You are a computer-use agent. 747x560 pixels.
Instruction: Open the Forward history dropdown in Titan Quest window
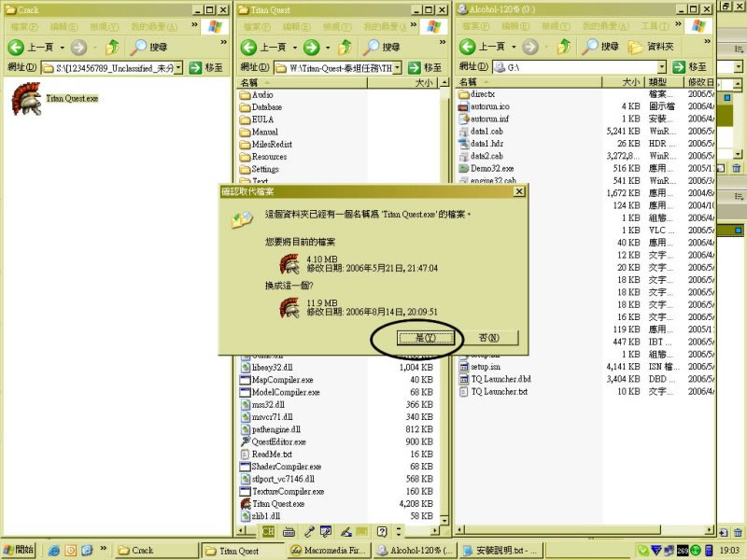[x=328, y=48]
